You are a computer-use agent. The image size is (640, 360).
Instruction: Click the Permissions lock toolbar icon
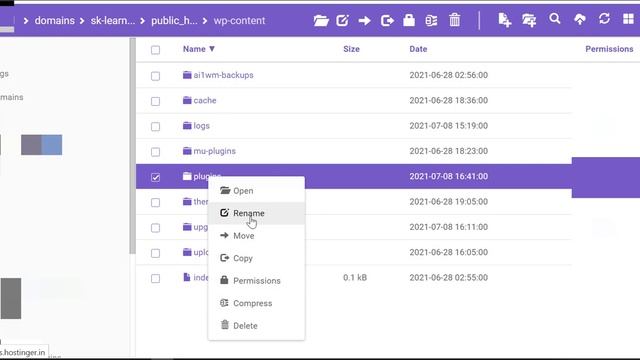coord(409,20)
